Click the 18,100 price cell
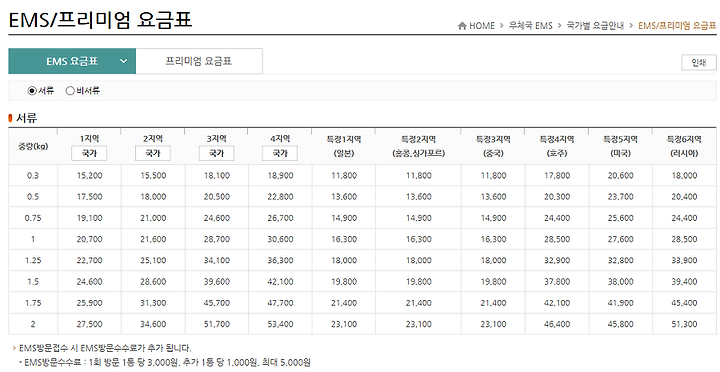The width and height of the screenshot is (720, 372). tap(217, 175)
